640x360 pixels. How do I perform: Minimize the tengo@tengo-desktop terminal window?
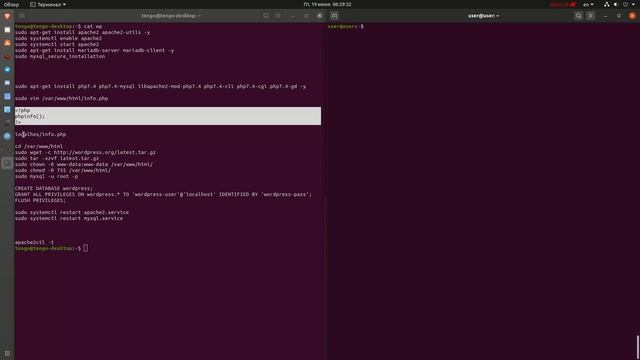click(293, 16)
